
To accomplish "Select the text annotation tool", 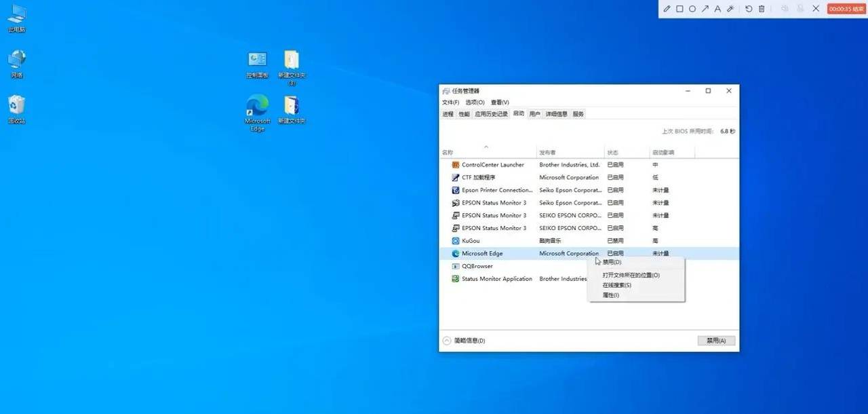I will tap(718, 9).
